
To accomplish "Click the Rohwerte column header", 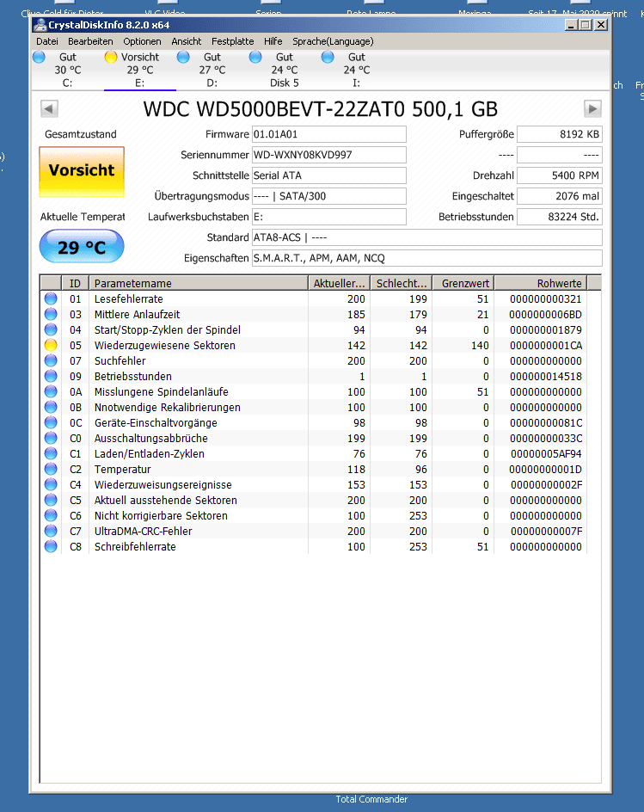I will point(541,283).
